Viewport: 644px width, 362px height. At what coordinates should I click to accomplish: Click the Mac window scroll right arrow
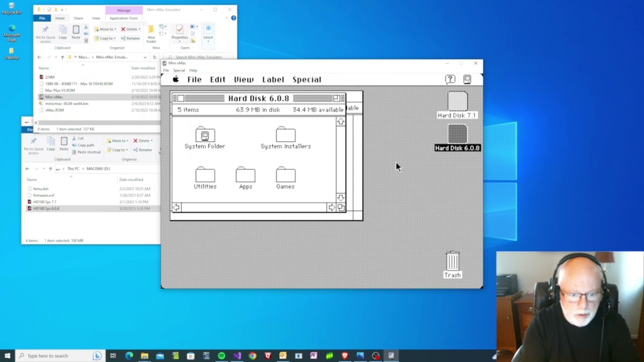[332, 207]
